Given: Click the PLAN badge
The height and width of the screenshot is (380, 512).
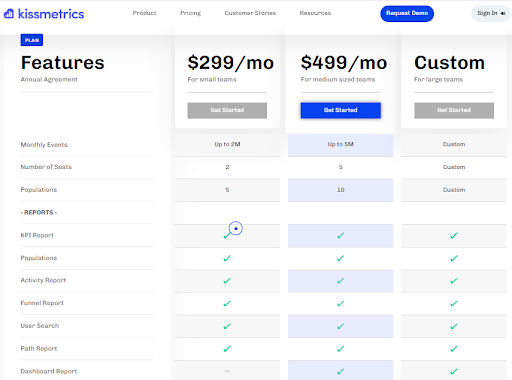Looking at the screenshot, I should [32, 40].
